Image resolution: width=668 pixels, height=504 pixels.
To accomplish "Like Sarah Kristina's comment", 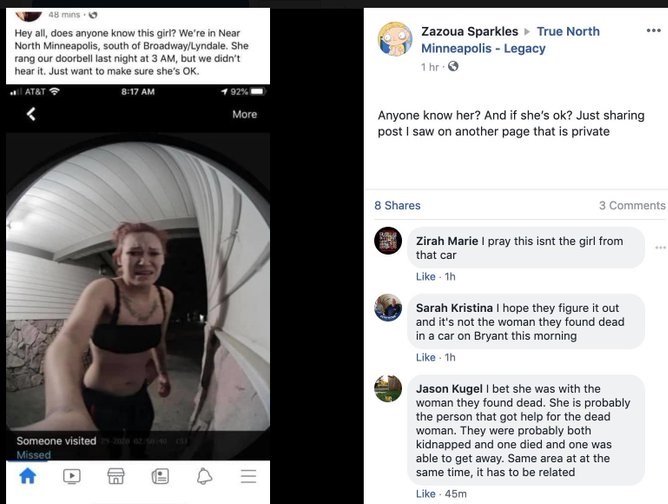I will (425, 357).
